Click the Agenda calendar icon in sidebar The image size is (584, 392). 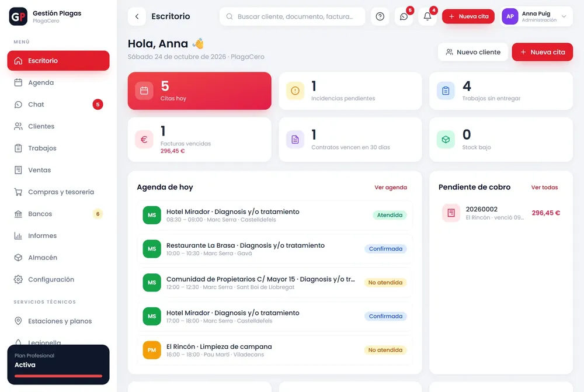(x=18, y=82)
